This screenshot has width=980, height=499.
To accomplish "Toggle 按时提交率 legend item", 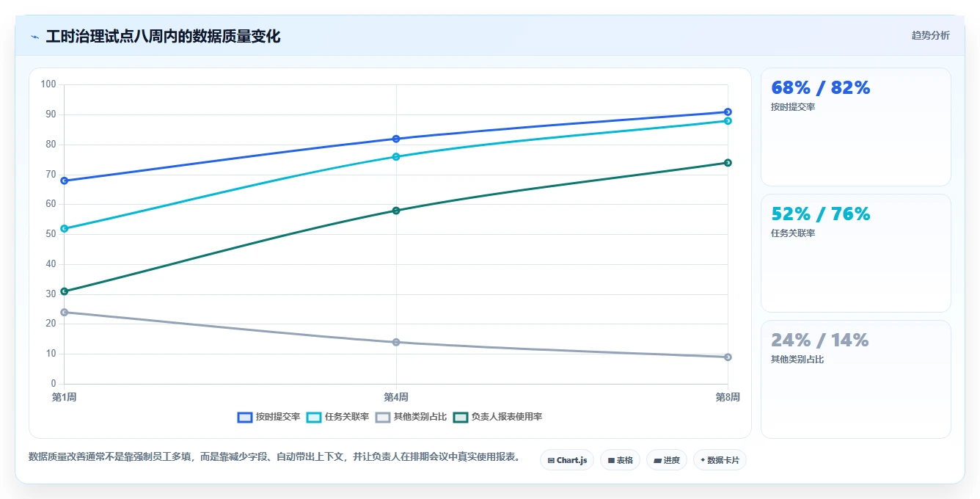I will click(x=268, y=417).
